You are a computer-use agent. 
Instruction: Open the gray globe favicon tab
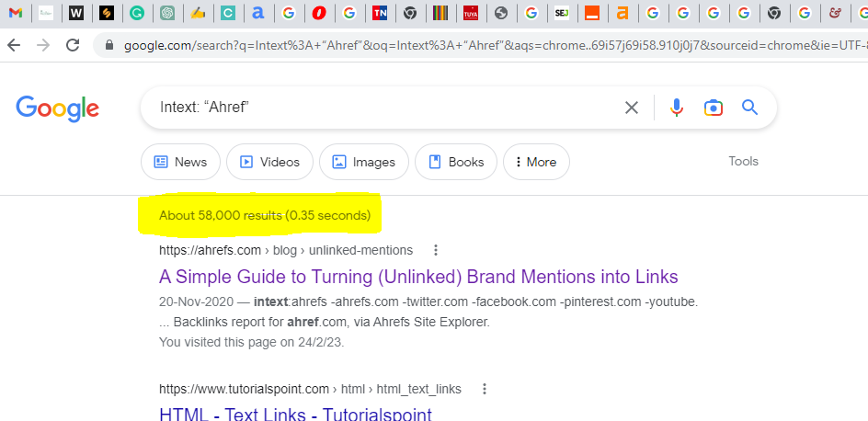pyautogui.click(x=501, y=13)
